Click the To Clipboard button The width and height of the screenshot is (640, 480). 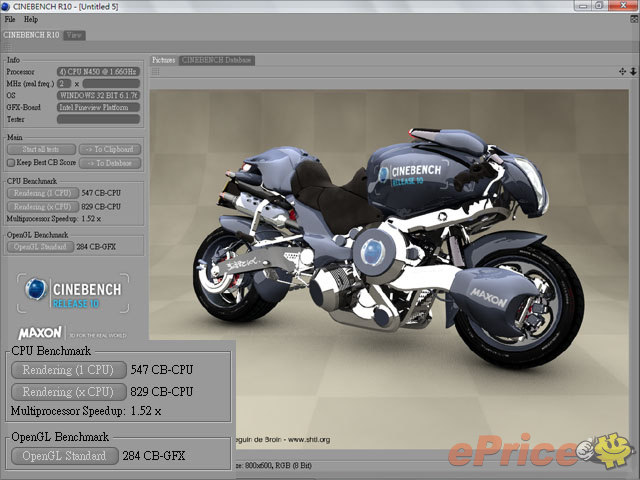click(x=110, y=149)
